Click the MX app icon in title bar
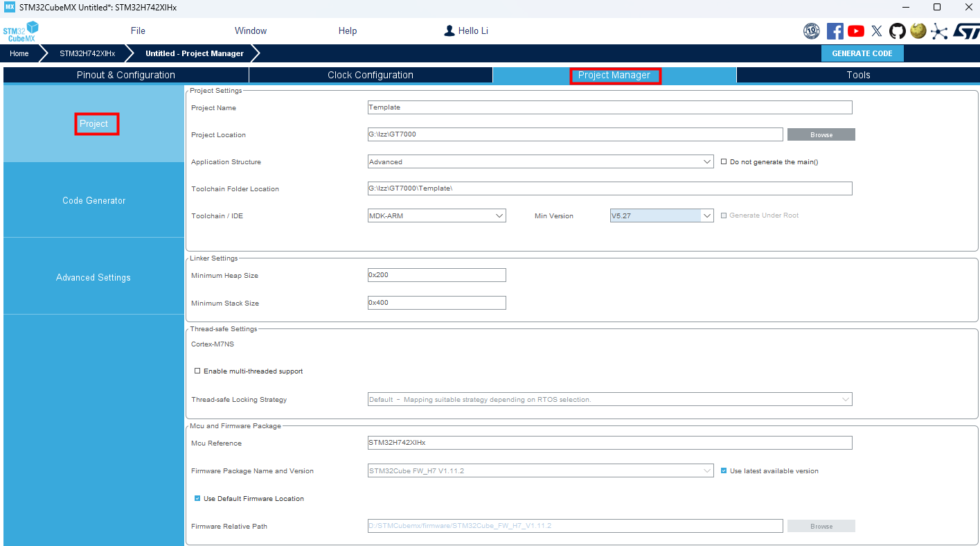This screenshot has height=546, width=980. pos(10,7)
